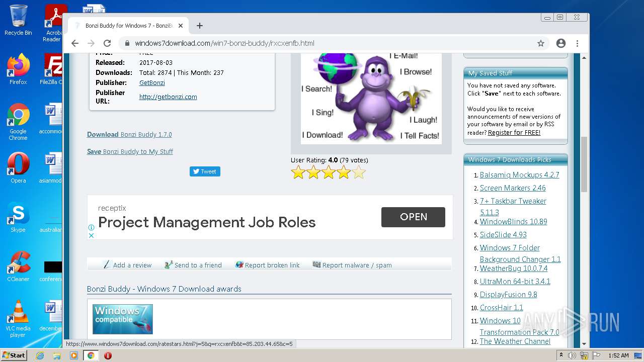
Task: Open 7+ Taskbar Tweaker 5.11.3 link
Action: (513, 207)
